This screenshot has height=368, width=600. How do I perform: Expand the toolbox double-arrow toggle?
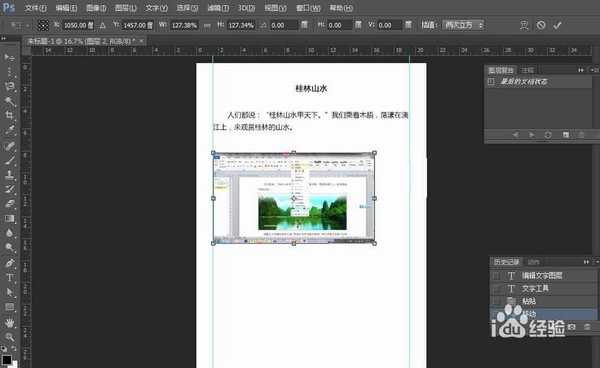pos(3,38)
